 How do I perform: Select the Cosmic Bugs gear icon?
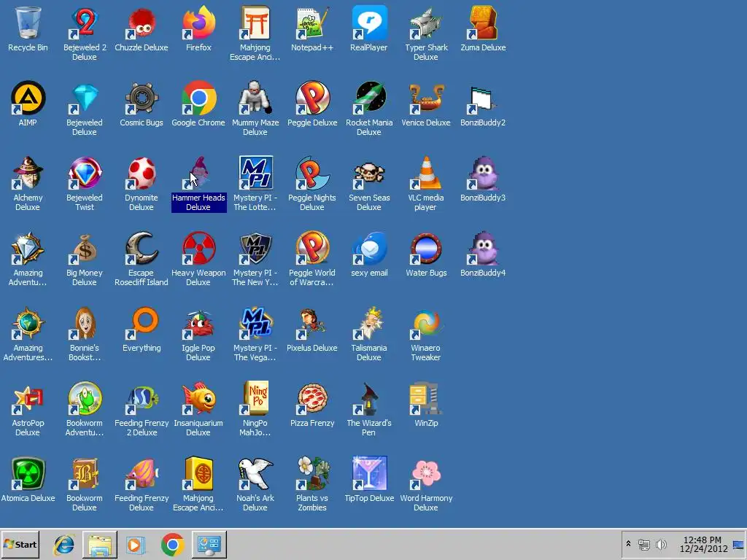click(142, 98)
